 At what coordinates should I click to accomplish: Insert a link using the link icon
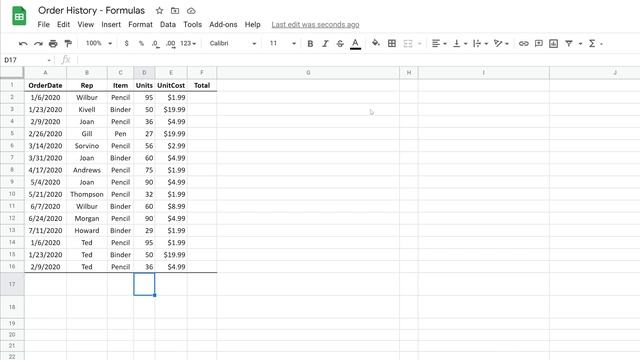[523, 43]
